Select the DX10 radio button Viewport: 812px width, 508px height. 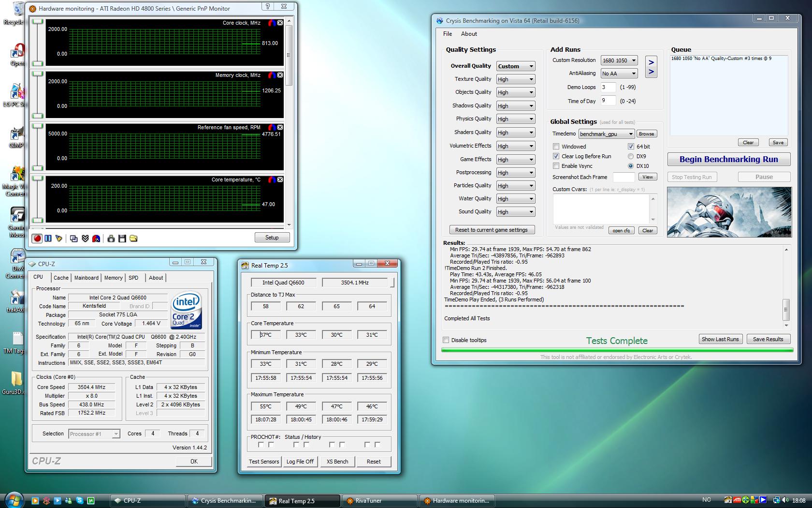click(631, 166)
